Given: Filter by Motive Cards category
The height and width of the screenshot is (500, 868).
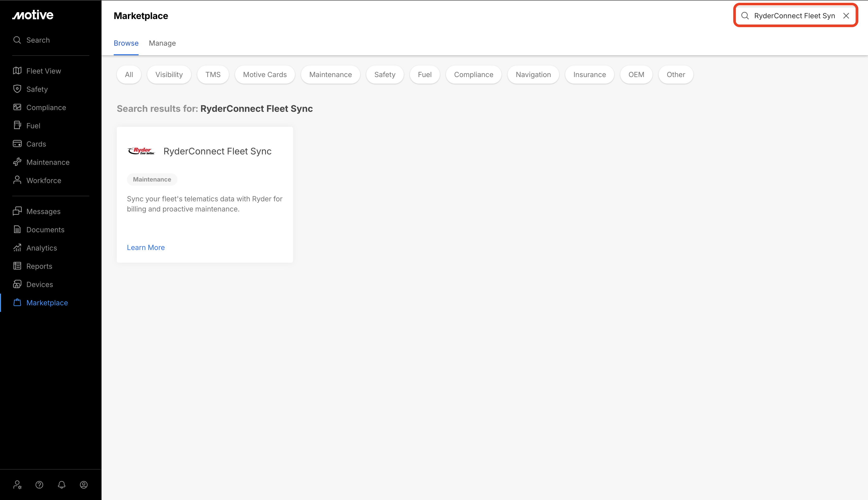Looking at the screenshot, I should pyautogui.click(x=265, y=75).
